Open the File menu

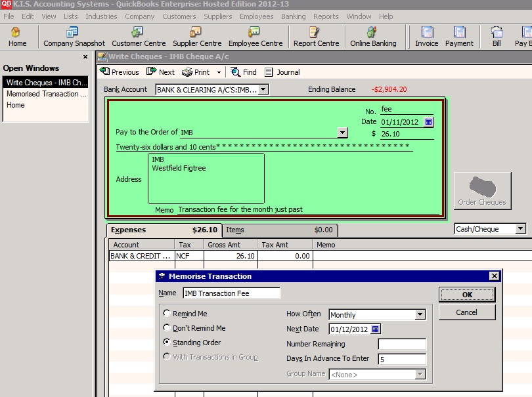[9, 16]
